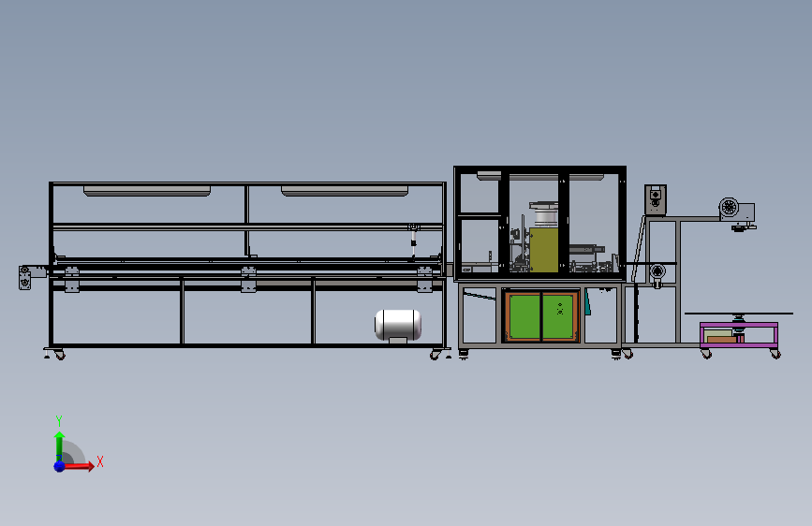This screenshot has height=526, width=812.
Task: Select the right light fixture above the conveyor
Action: 345,191
